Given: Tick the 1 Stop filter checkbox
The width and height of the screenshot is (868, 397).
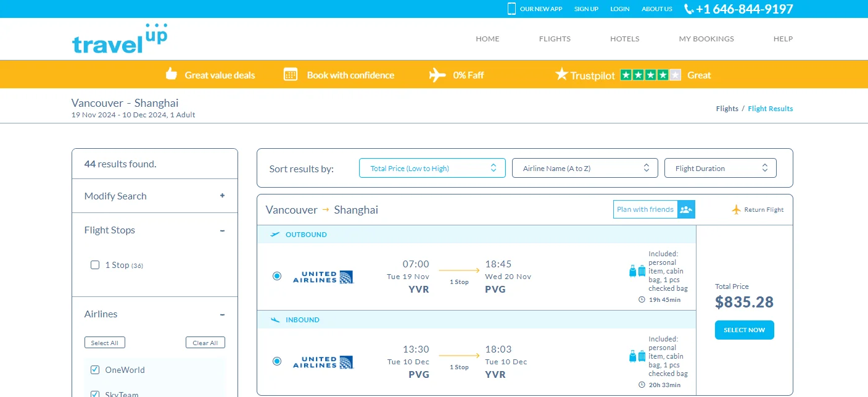Looking at the screenshot, I should click(95, 265).
